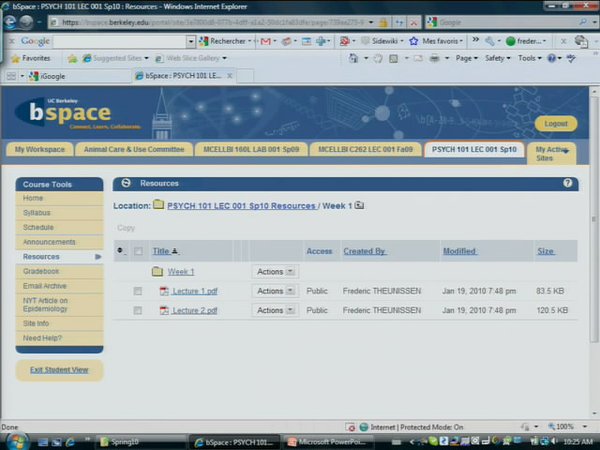
Task: Click the Week 1 folder icon in table
Action: [157, 272]
